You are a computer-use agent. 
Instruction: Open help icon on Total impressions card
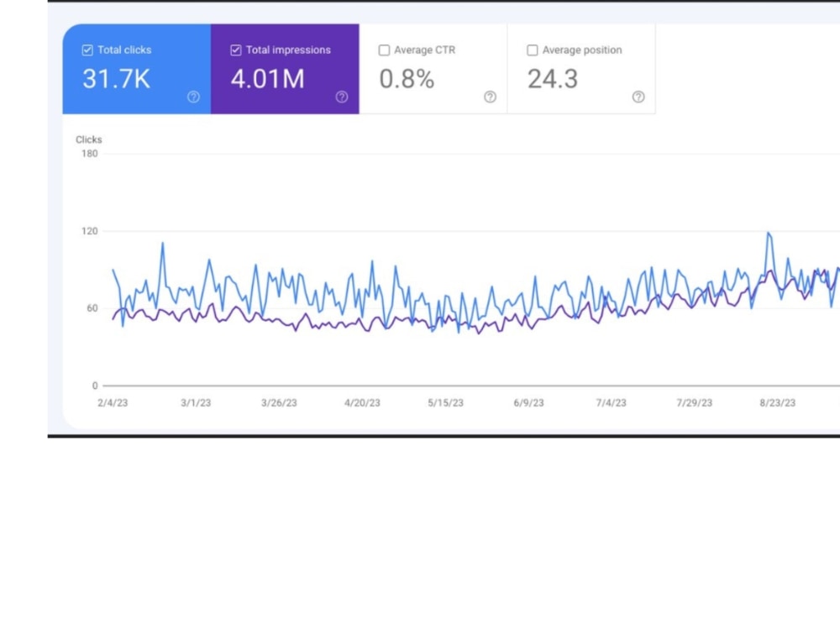coord(342,97)
